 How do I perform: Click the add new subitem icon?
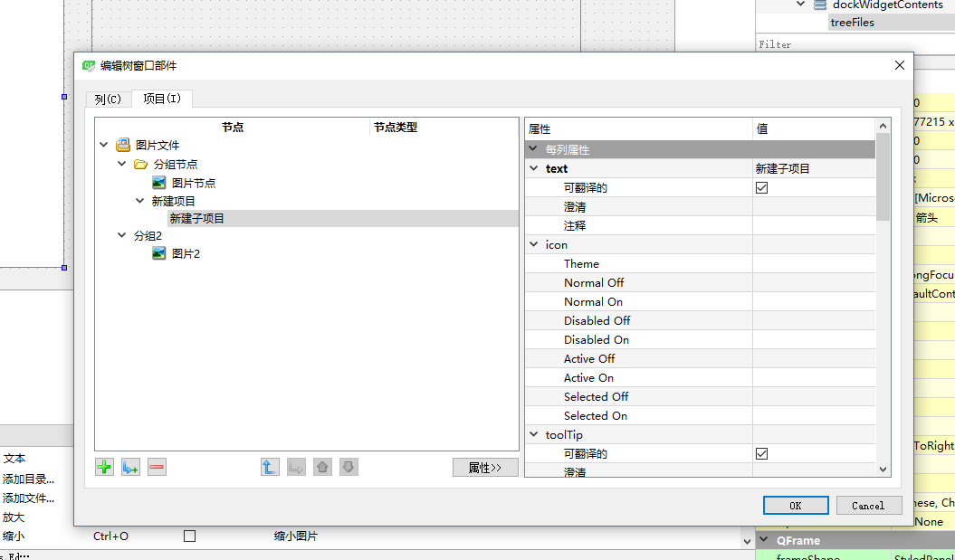click(131, 468)
